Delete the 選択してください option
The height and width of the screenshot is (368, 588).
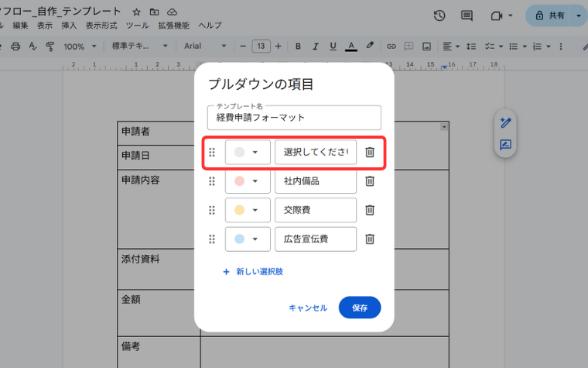point(370,152)
